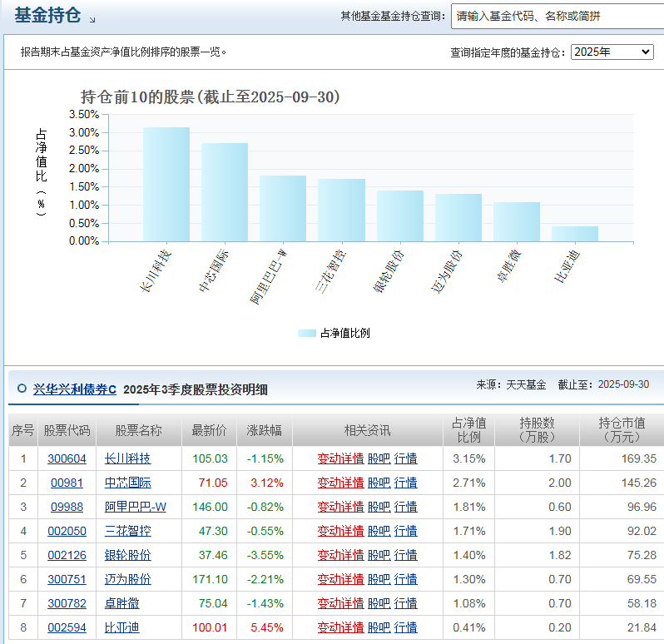Open stock code 09988 link
This screenshot has height=644, width=664.
pos(67,507)
